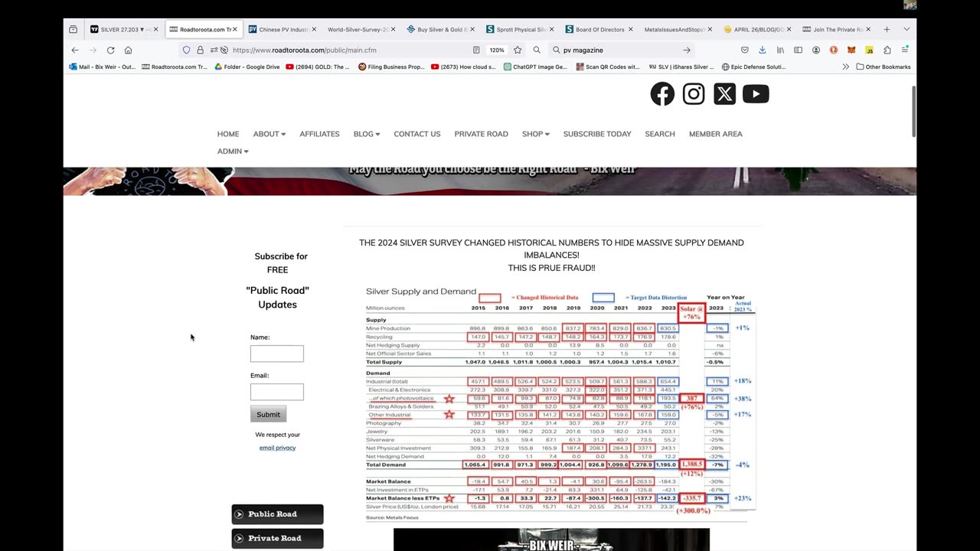Submit the search with go arrow
This screenshot has height=551, width=980.
(x=687, y=50)
